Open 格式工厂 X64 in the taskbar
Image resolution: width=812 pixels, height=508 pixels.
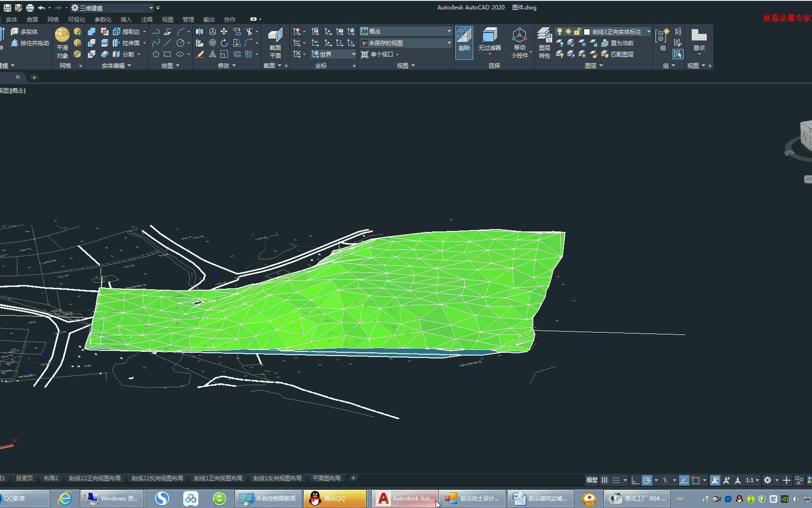[637, 499]
